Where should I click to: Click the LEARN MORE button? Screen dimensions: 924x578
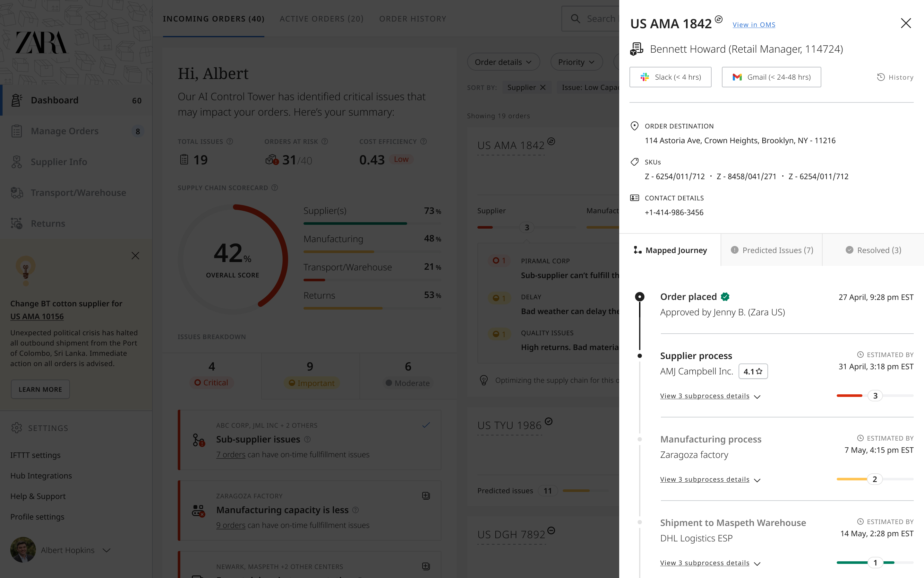[40, 389]
